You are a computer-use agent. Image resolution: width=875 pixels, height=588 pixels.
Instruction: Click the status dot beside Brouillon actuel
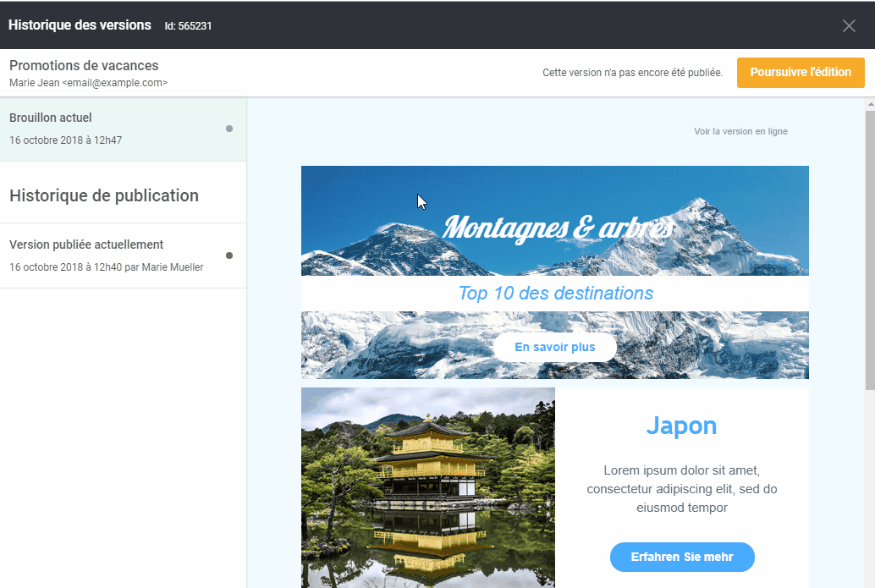(x=228, y=129)
